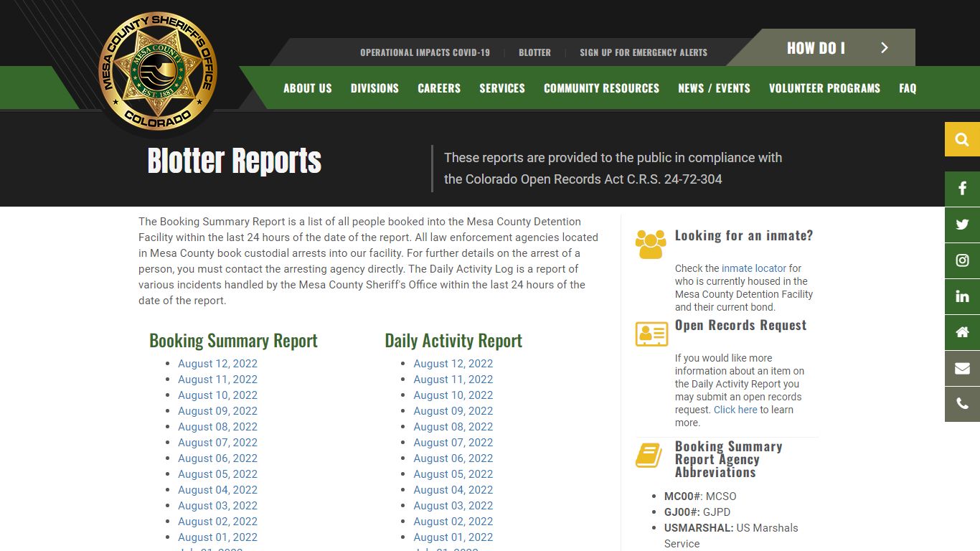Open Booking Summary Report for August 01, 2022
Image resolution: width=980 pixels, height=551 pixels.
pyautogui.click(x=217, y=537)
